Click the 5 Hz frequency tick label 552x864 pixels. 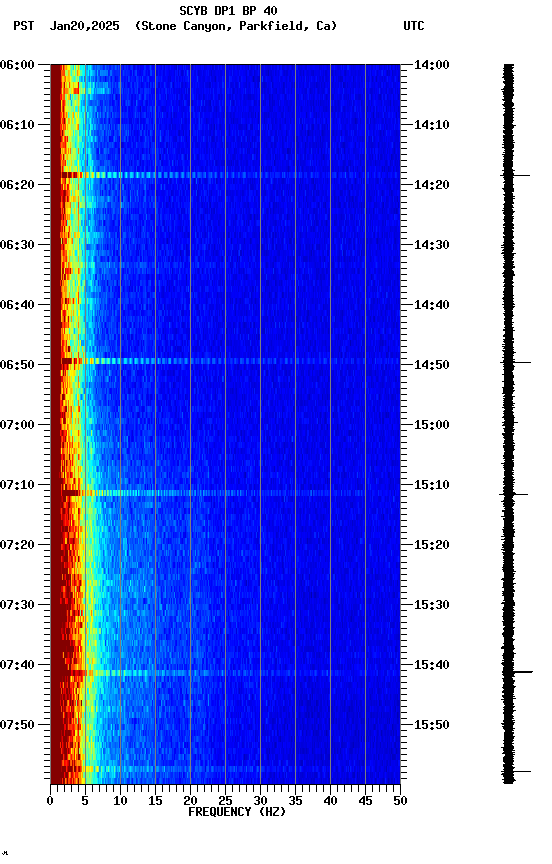[85, 801]
